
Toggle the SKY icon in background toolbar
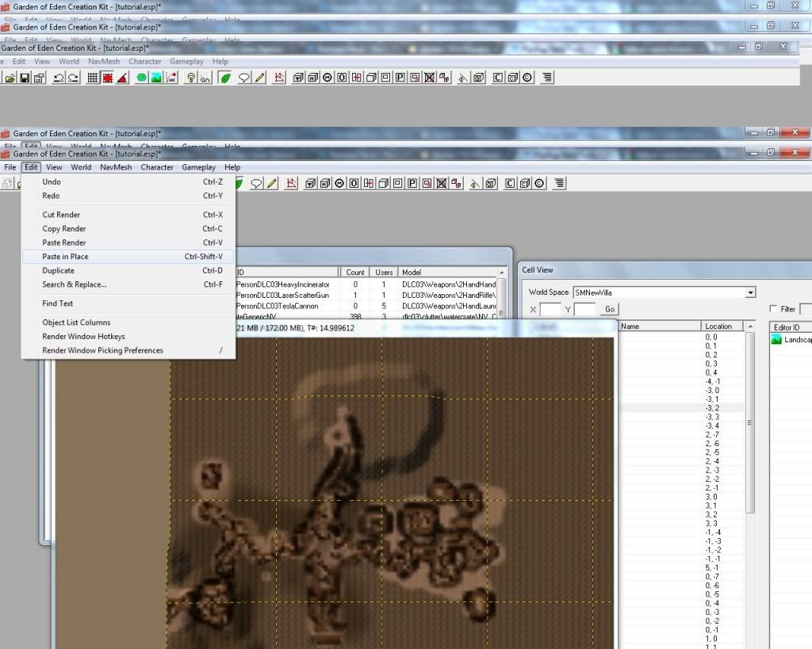pyautogui.click(x=205, y=78)
